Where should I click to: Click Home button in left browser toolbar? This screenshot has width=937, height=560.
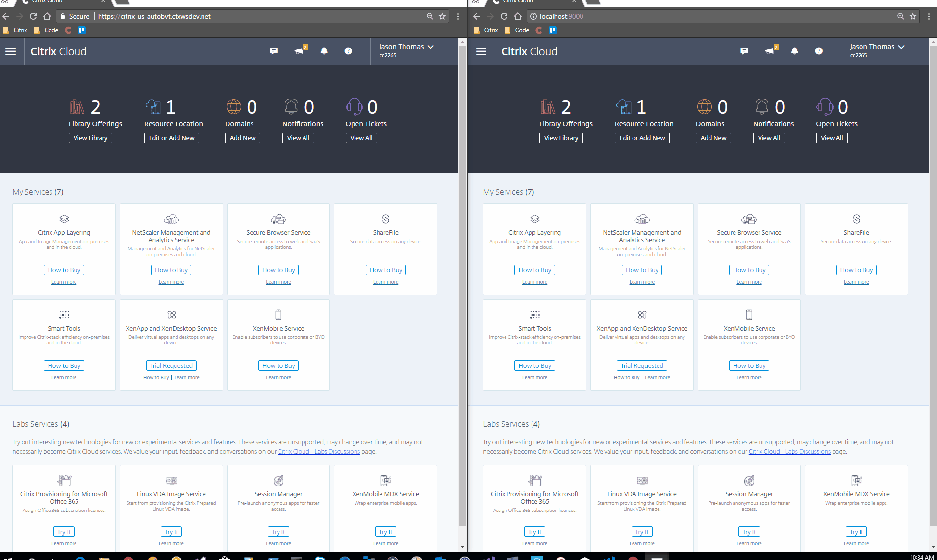(47, 16)
